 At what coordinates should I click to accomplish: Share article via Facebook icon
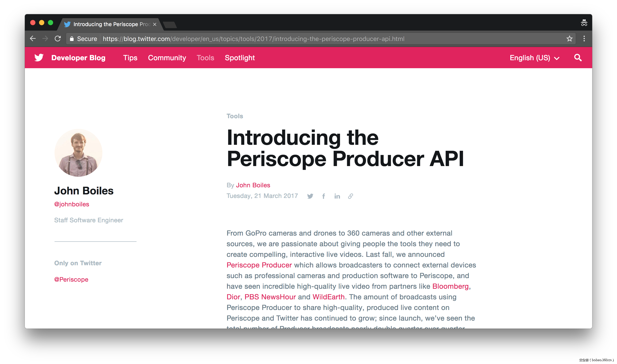click(x=324, y=196)
